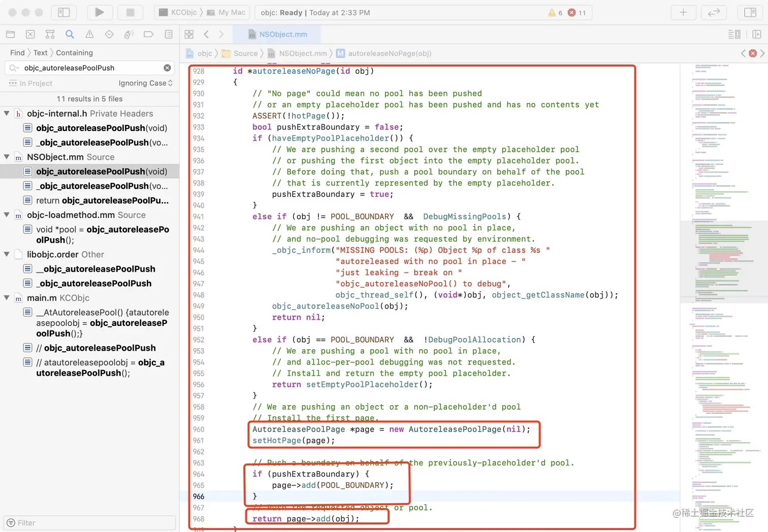Open the return objc_autoreleasePoolPu... result

click(89, 201)
